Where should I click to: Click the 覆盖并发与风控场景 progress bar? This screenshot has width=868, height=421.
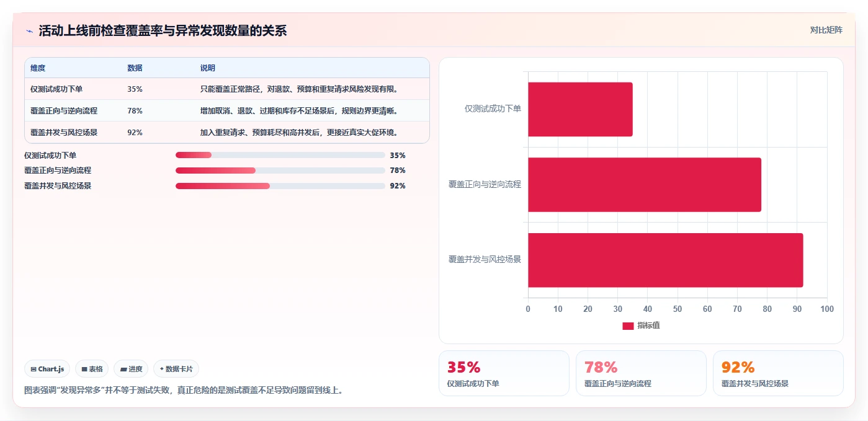280,186
